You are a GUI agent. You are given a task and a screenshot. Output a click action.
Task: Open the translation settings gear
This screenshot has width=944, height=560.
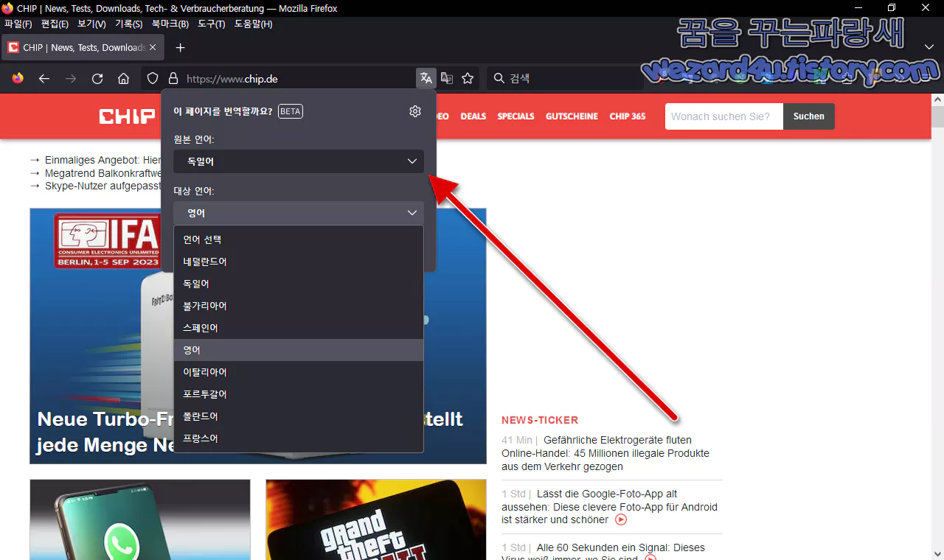point(414,111)
